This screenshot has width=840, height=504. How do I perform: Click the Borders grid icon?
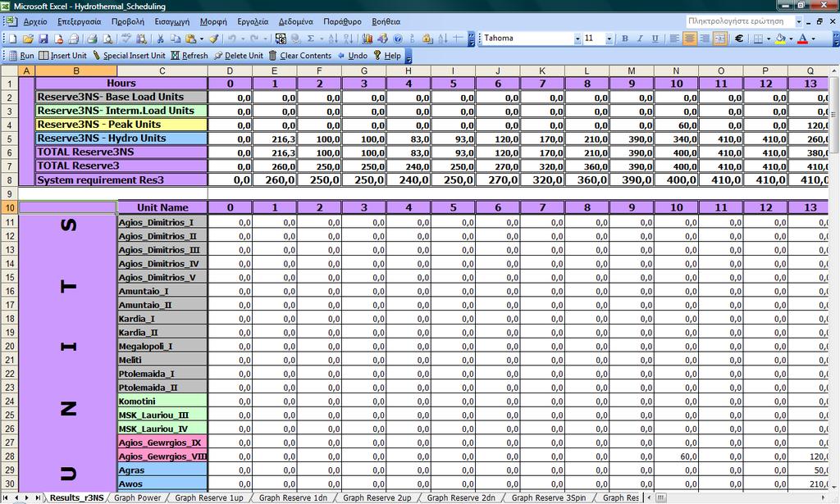click(x=758, y=39)
